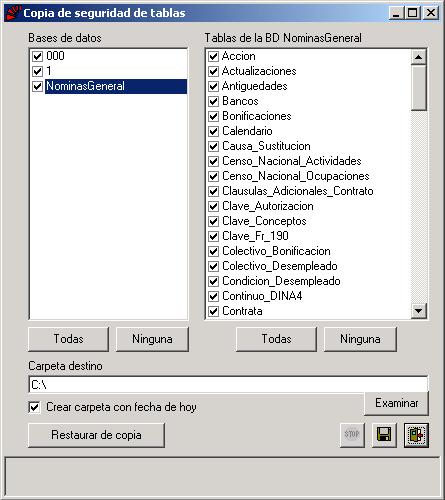Click the floppy disk save backup icon
The width and height of the screenshot is (445, 500).
click(x=384, y=435)
